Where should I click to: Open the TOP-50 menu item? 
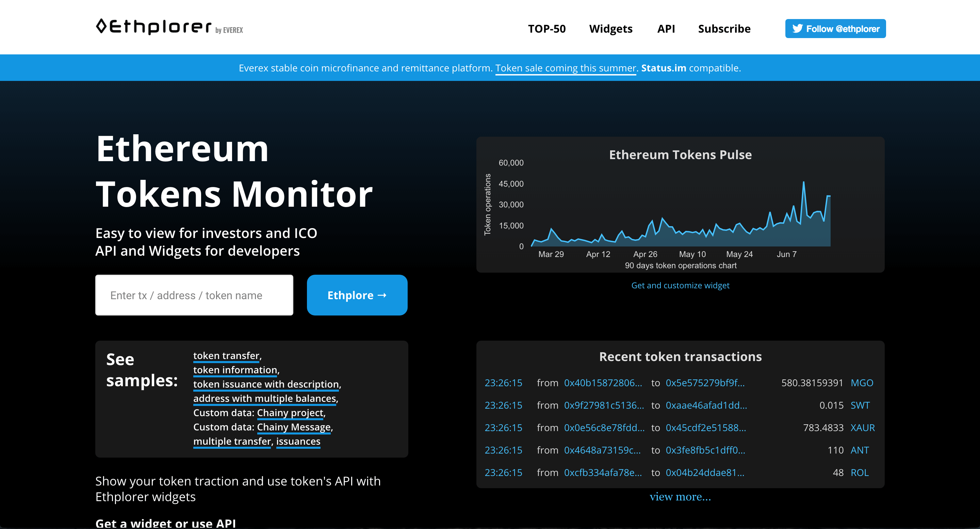tap(547, 29)
